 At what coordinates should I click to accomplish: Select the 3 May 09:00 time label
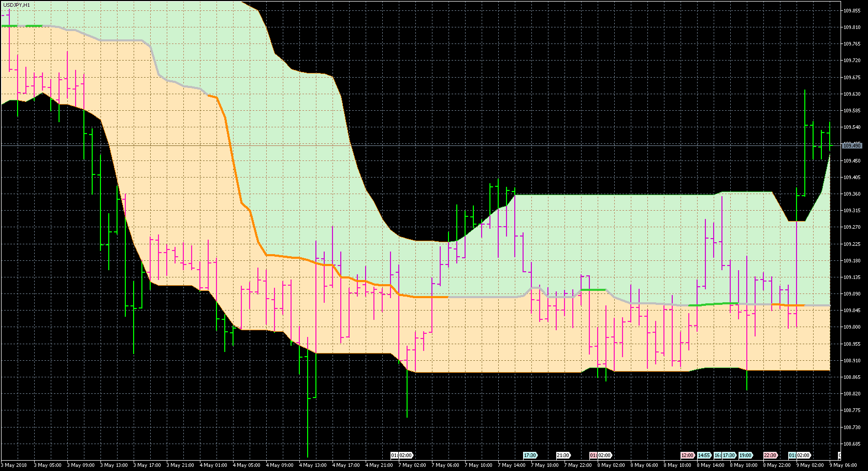pyautogui.click(x=81, y=465)
